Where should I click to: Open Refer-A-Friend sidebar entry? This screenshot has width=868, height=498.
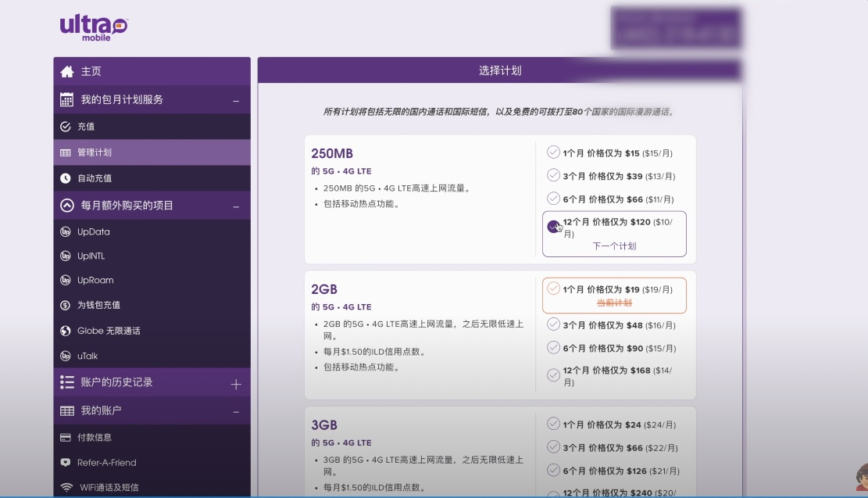[x=152, y=463]
